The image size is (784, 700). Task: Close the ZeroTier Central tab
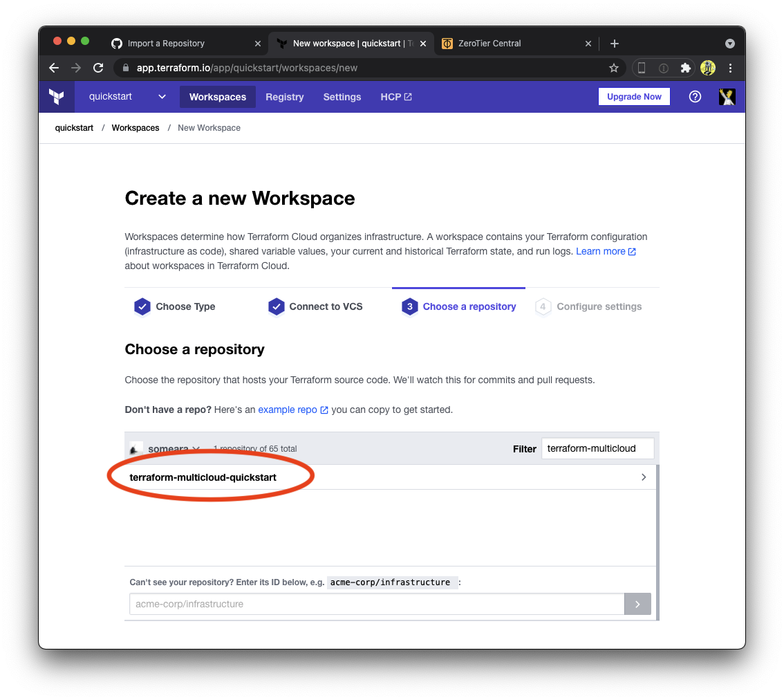pos(588,44)
